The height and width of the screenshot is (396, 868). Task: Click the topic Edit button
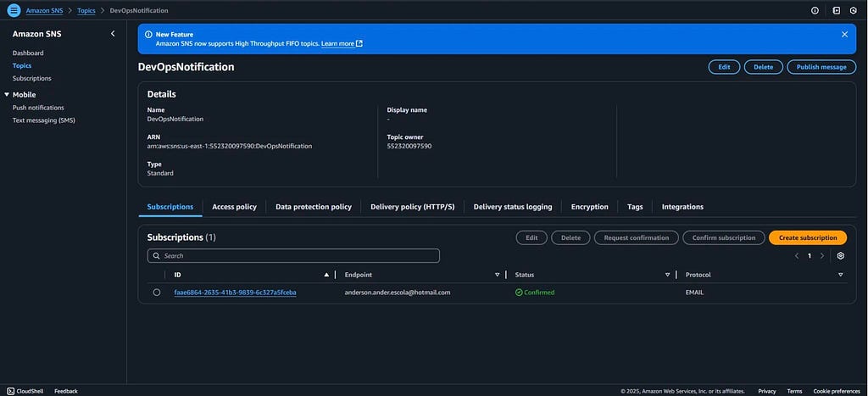(724, 67)
